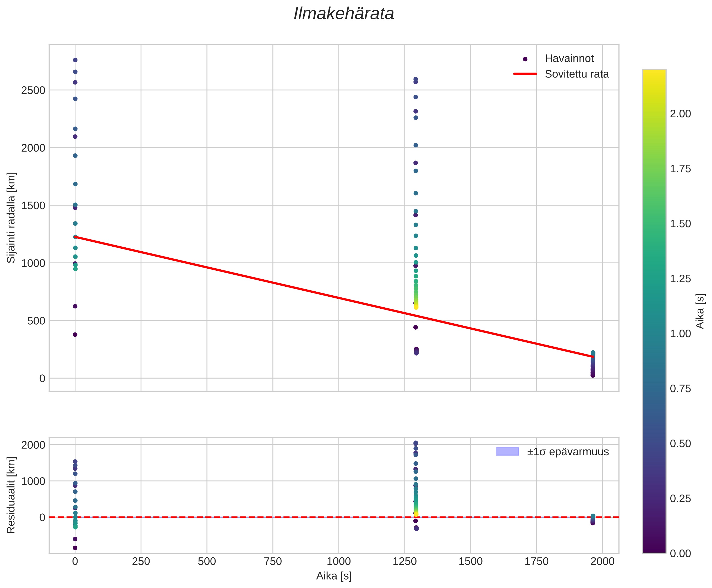The width and height of the screenshot is (712, 588).
Task: Click y-axis tick label 2500
Action: tap(33, 90)
